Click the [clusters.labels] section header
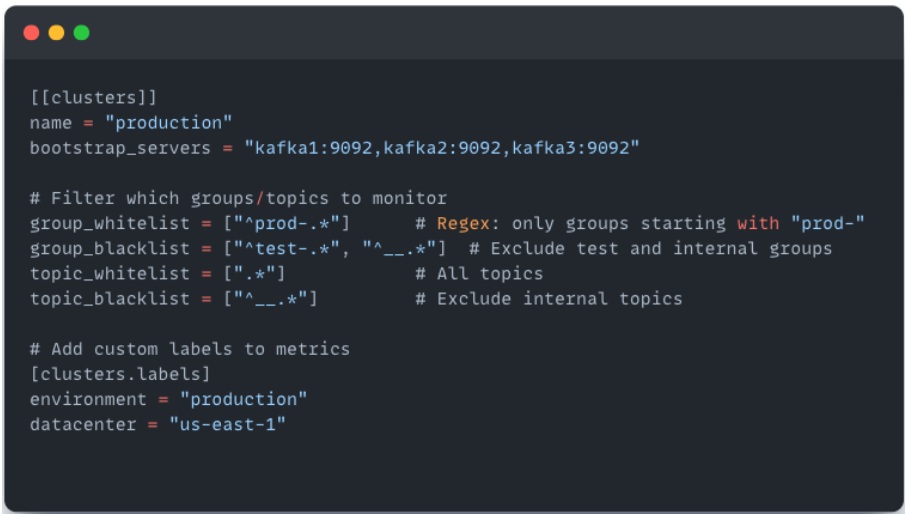The height and width of the screenshot is (517, 908). (x=120, y=374)
